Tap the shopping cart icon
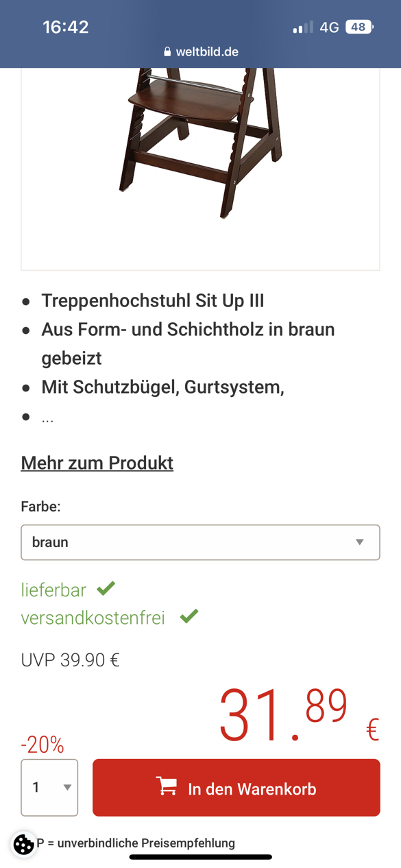 coord(167,786)
